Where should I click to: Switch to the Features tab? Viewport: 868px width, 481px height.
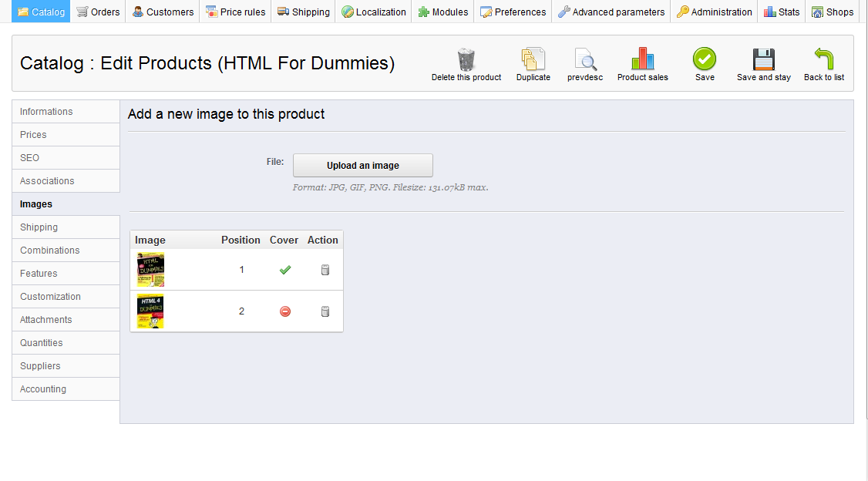(66, 274)
